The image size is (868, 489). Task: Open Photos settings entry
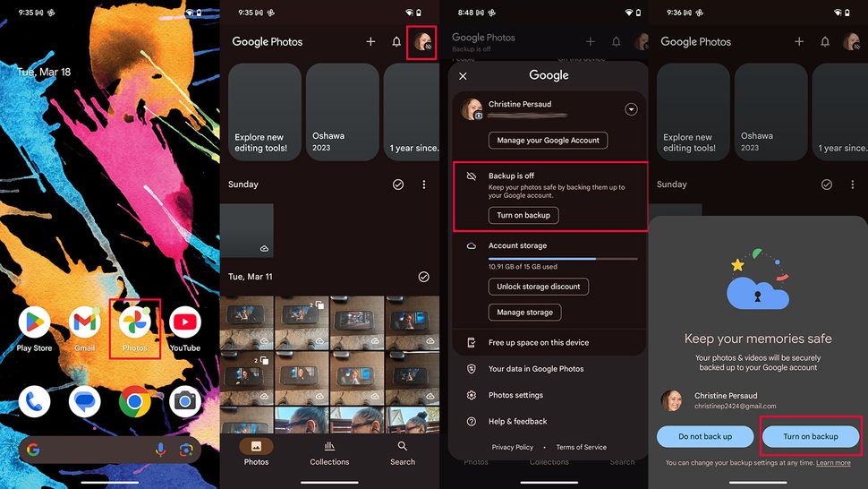pyautogui.click(x=549, y=395)
